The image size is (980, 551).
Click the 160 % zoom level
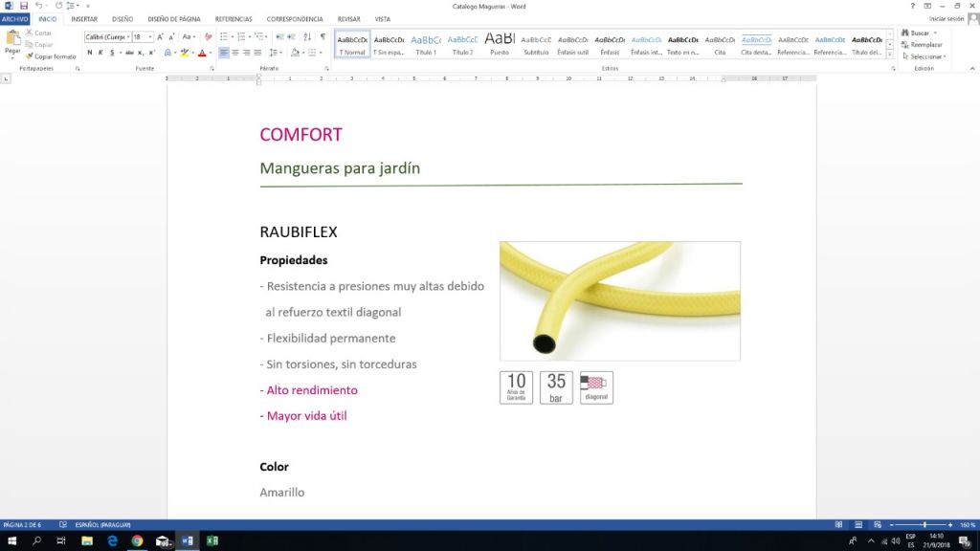point(968,525)
